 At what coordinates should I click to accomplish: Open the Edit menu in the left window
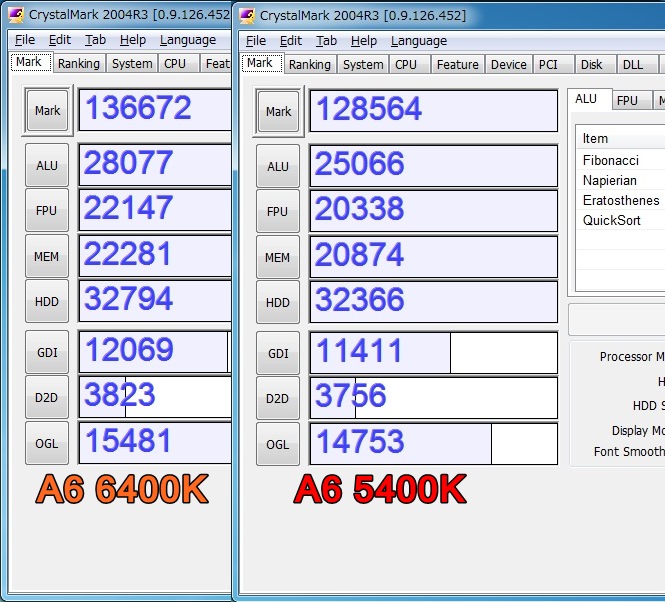60,40
